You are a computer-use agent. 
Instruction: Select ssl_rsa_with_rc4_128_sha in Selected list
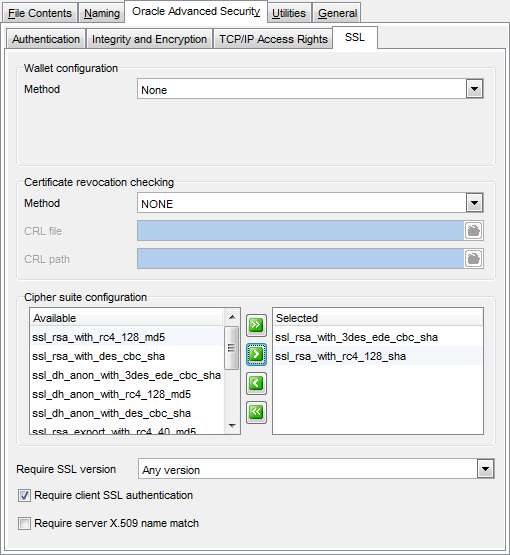tap(378, 356)
